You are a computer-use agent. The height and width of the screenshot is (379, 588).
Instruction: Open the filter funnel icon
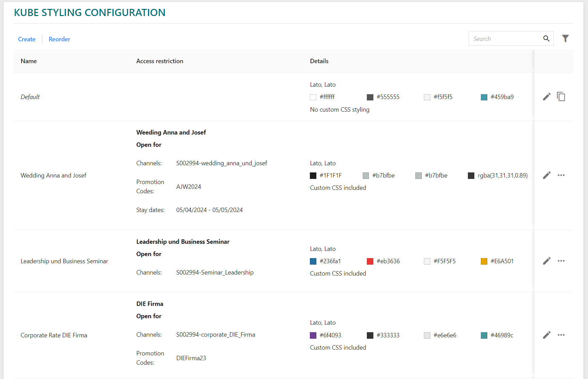(565, 39)
